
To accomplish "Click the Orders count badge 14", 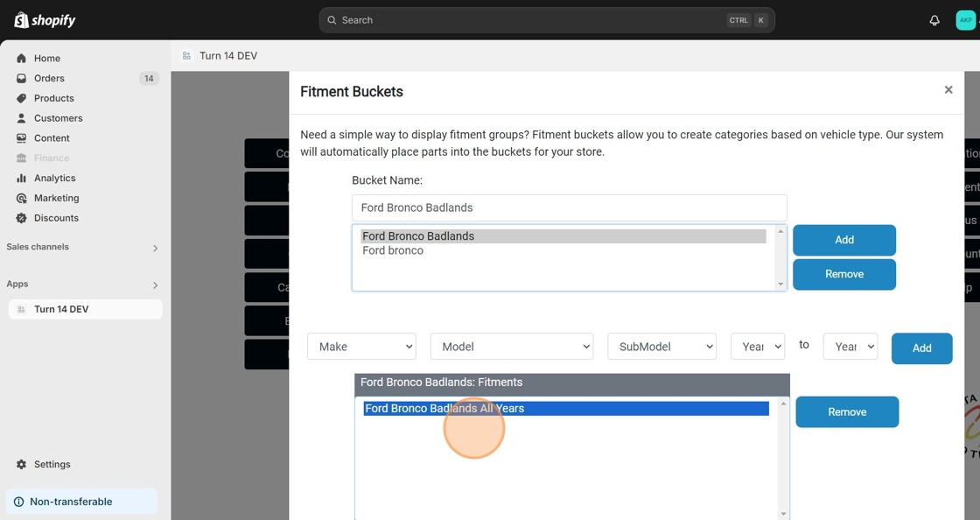I will coord(149,78).
